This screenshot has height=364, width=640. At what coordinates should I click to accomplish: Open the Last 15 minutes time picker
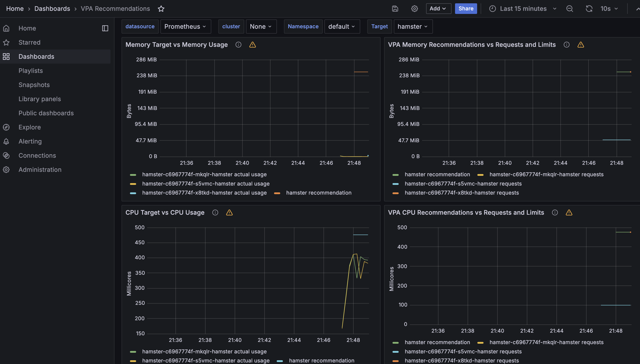pos(523,9)
